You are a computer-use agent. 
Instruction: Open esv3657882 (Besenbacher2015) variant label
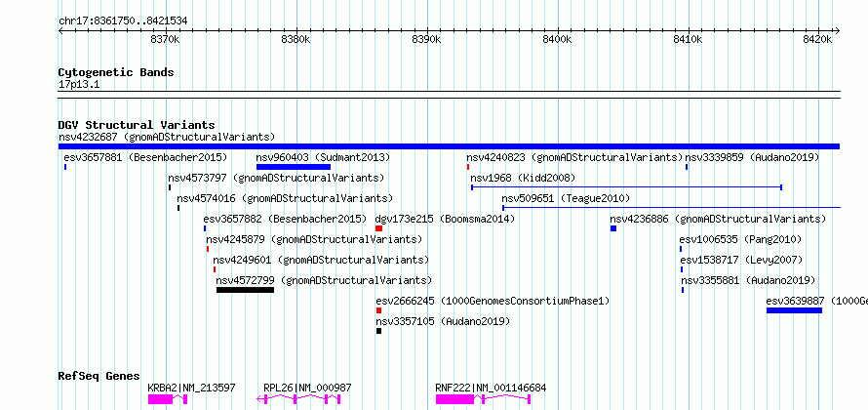click(285, 219)
